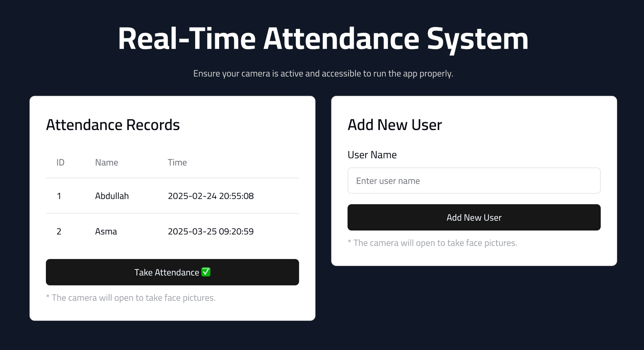Click the camera note under Take Attendance

point(131,298)
